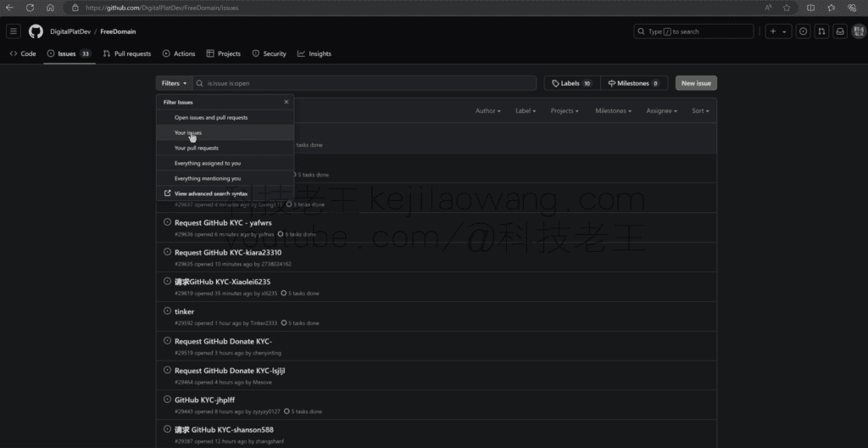Switch to the Issues tab

pos(70,53)
